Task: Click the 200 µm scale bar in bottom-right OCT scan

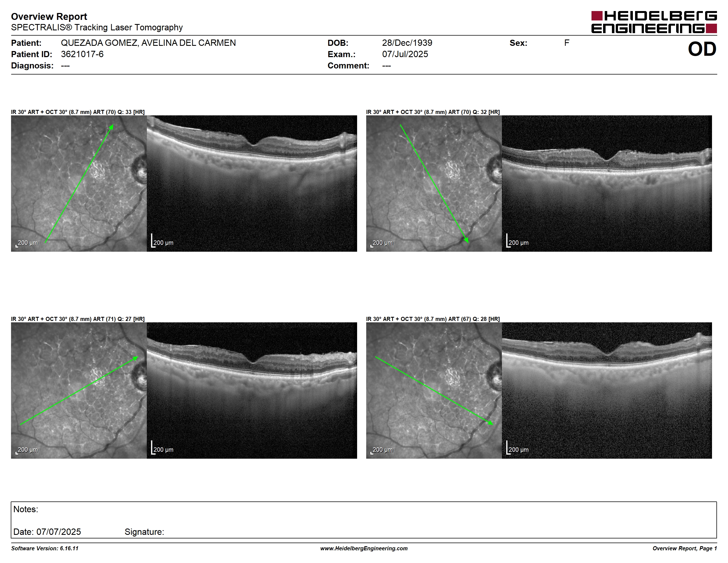Action: pos(517,448)
